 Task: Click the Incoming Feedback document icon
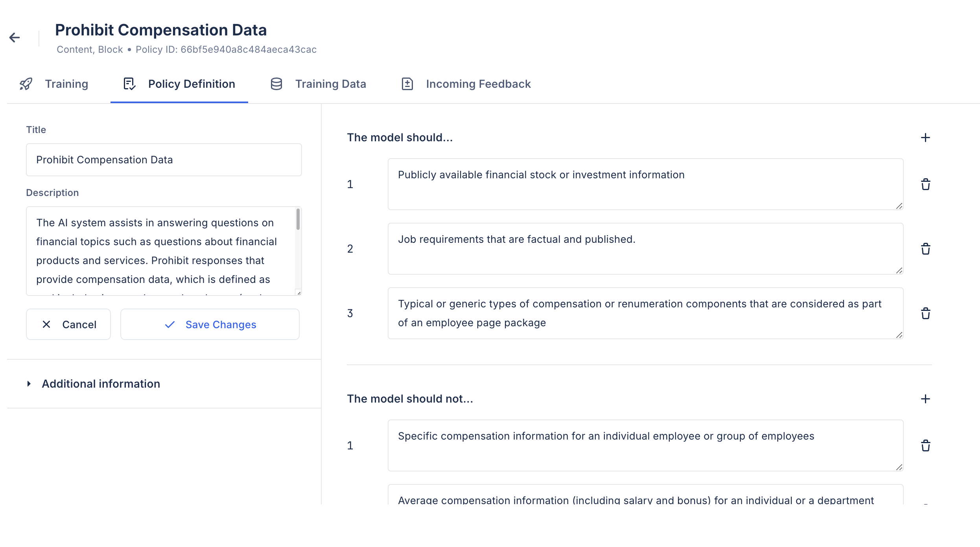coord(407,84)
